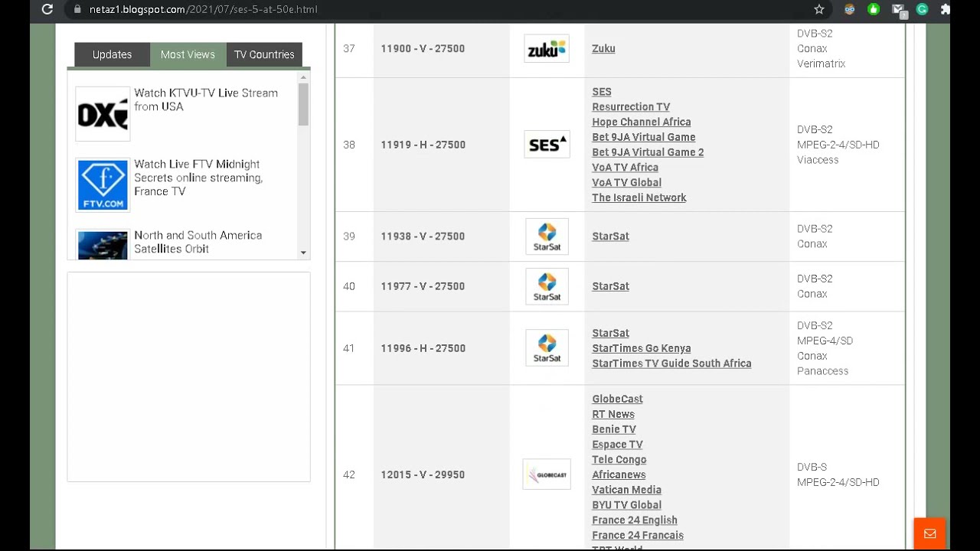Open Watch Live FTV Midnight Secrets link
Image resolution: width=980 pixels, height=551 pixels.
click(x=198, y=178)
